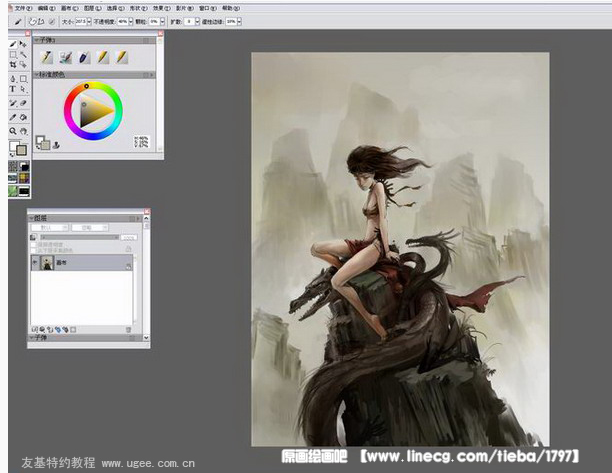
Task: Open the 窗口 Window menu
Action: pyautogui.click(x=208, y=8)
